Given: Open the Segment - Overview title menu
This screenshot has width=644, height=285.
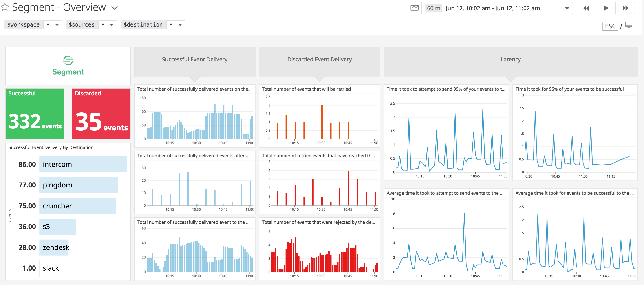Looking at the screenshot, I should tap(115, 8).
